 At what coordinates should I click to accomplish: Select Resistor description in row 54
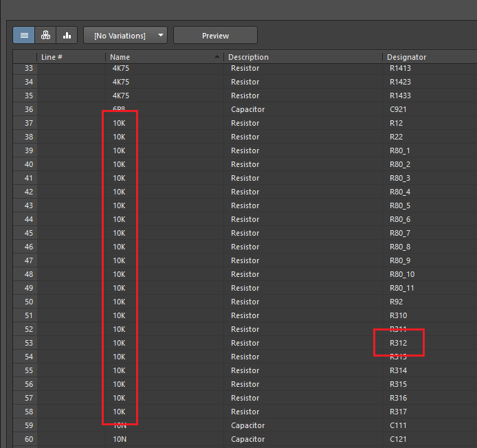(x=245, y=357)
